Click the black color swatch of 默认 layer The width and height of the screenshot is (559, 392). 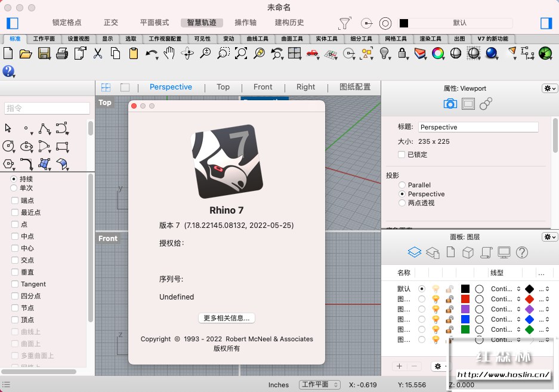pos(465,289)
